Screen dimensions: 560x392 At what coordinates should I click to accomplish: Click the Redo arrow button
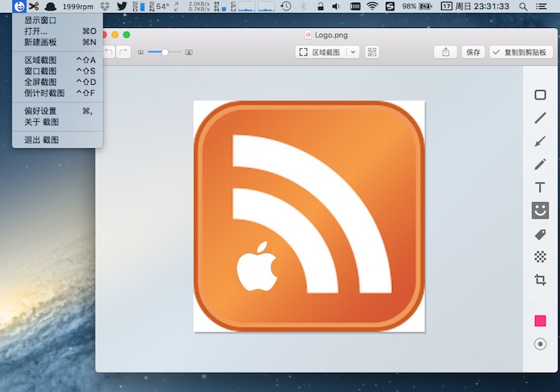[123, 52]
